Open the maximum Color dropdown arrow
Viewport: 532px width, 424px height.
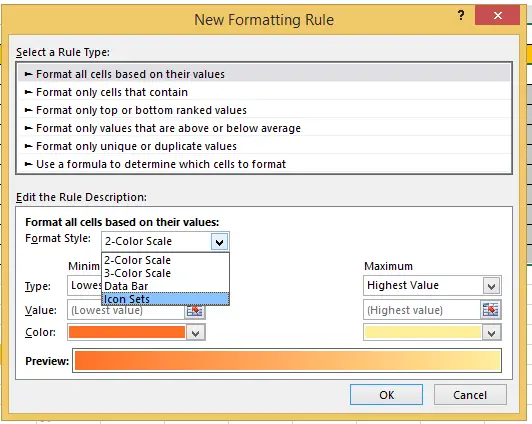(491, 333)
